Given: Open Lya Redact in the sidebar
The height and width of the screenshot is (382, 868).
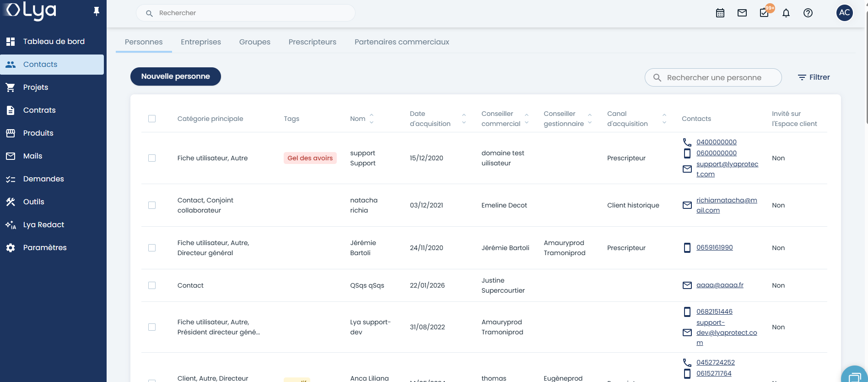Looking at the screenshot, I should pos(43,224).
